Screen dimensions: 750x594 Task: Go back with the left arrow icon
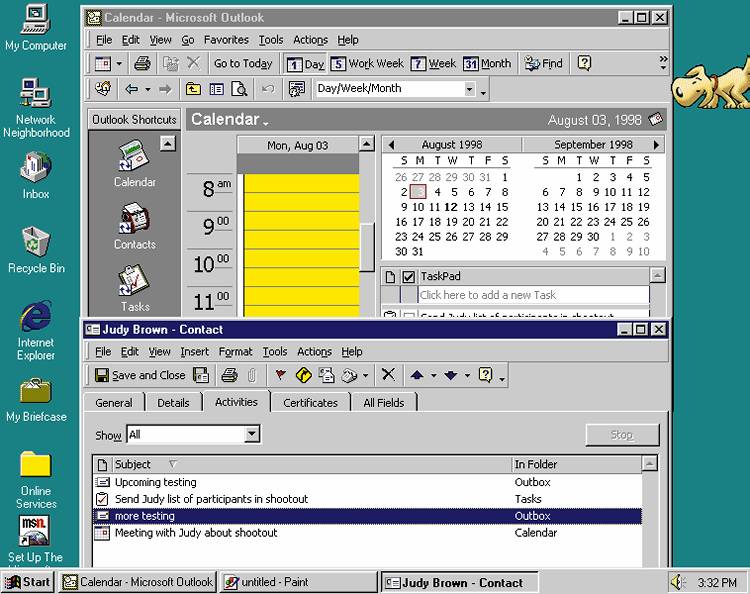tap(132, 89)
